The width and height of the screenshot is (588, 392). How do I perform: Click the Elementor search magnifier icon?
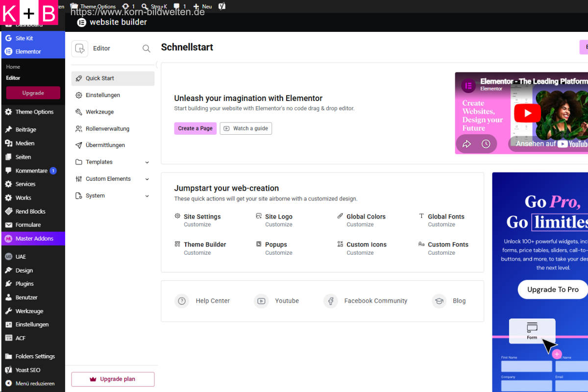(x=146, y=49)
